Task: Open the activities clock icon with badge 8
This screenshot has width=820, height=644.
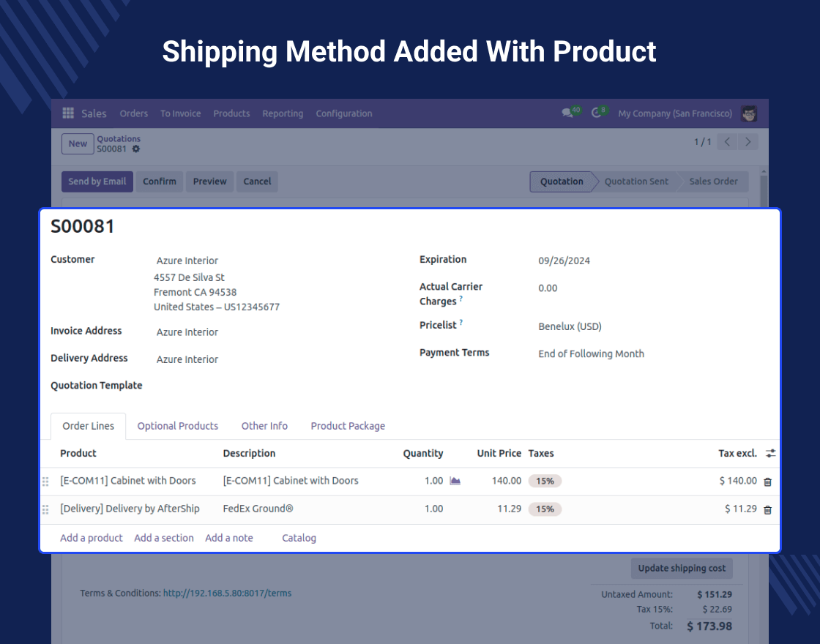Action: pyautogui.click(x=599, y=113)
